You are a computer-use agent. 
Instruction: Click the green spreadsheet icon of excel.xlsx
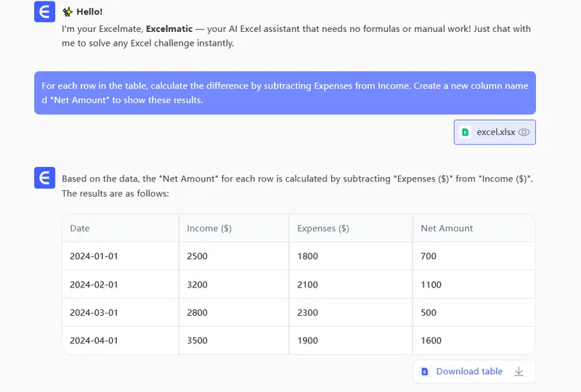pyautogui.click(x=466, y=132)
